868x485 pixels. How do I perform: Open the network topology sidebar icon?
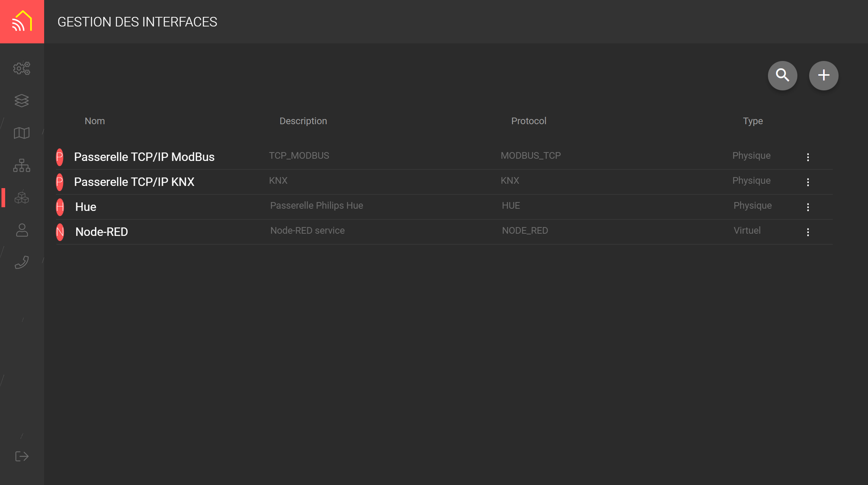(22, 166)
